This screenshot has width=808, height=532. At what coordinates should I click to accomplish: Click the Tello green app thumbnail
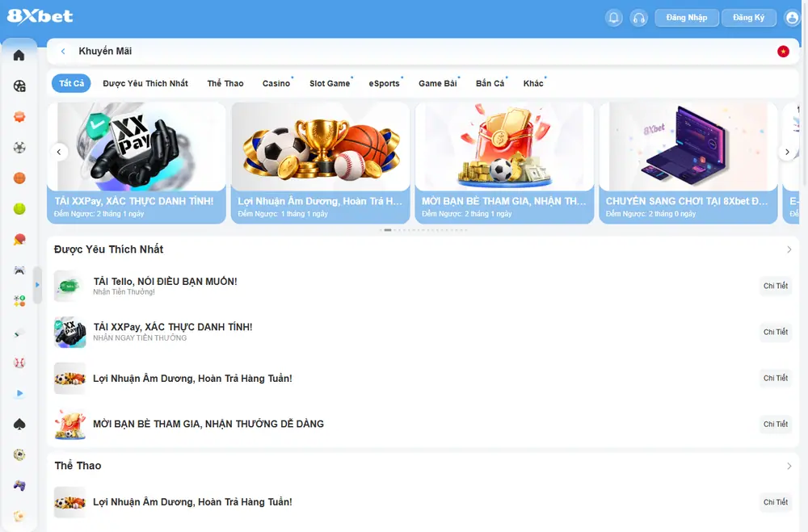pos(69,286)
